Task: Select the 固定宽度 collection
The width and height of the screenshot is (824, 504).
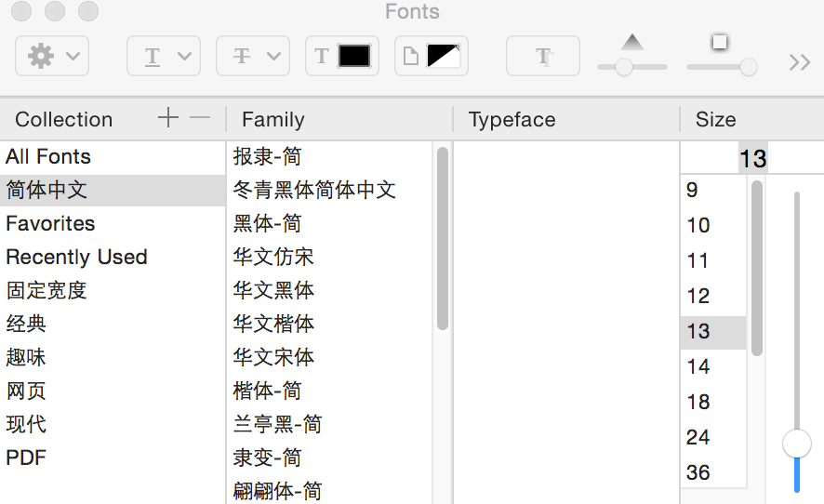Action: point(113,291)
